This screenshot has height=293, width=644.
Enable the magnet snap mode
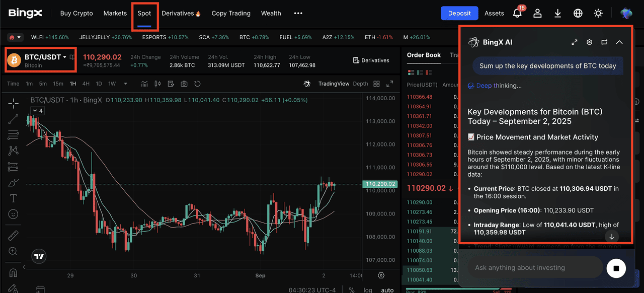pos(14,273)
